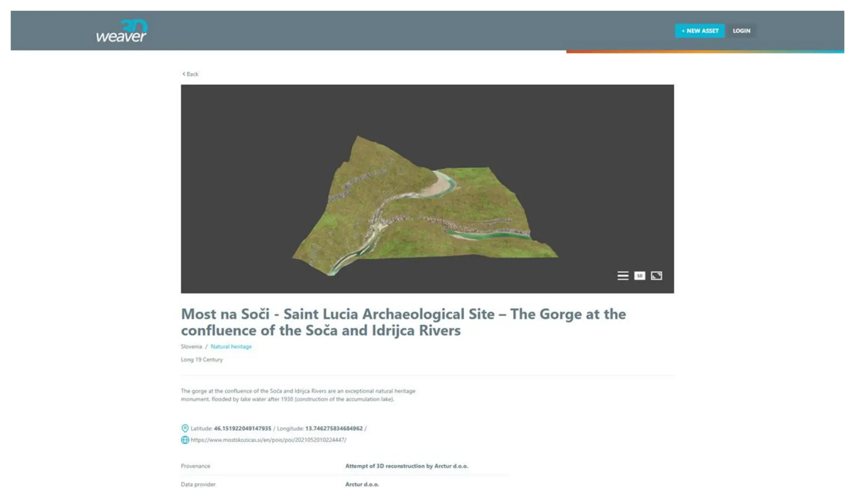Open the LOGIN page
Screen dimensions: 868x488
point(741,31)
